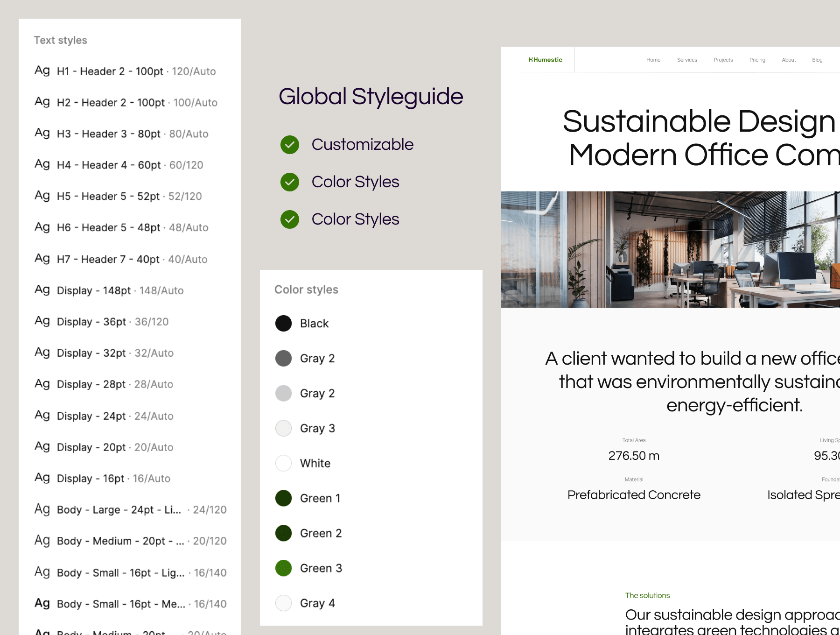The width and height of the screenshot is (840, 635).
Task: Select the H3 - Header 3 - 80pt text style
Action: [x=133, y=134]
